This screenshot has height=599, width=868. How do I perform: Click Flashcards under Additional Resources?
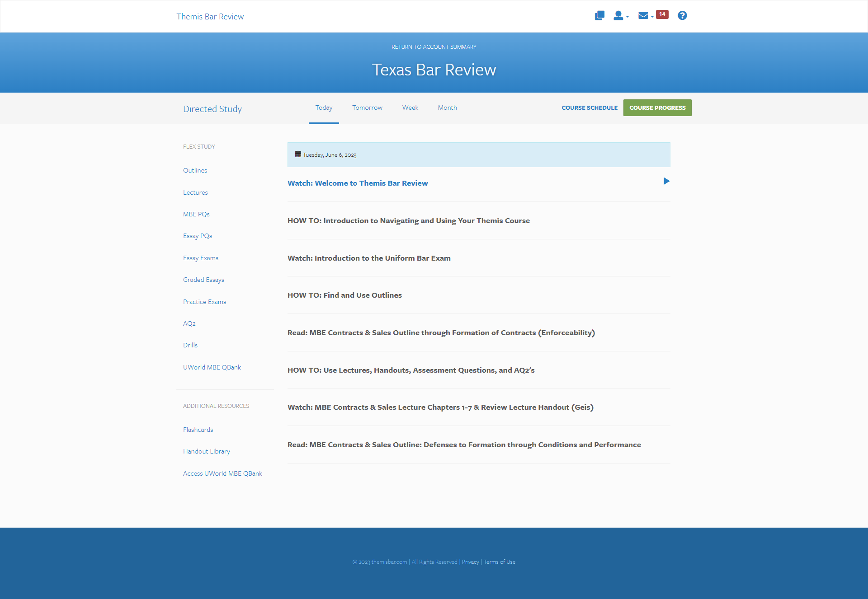click(198, 429)
